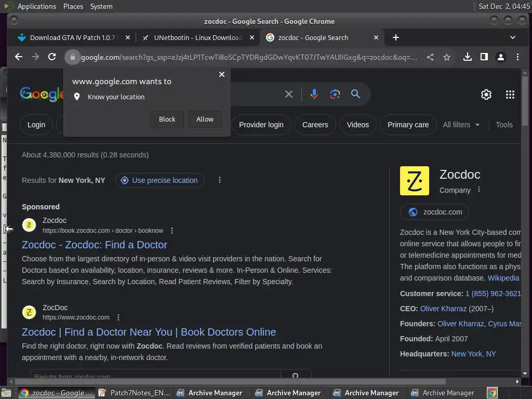Click the Zocdoc logo thumbnail in knowledge panel
The height and width of the screenshot is (399, 532).
414,181
